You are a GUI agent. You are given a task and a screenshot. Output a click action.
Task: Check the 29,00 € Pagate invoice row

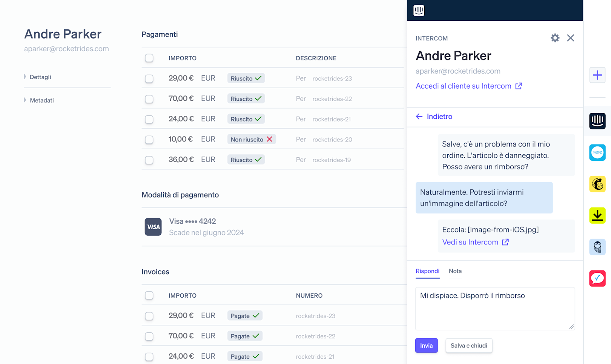(149, 316)
